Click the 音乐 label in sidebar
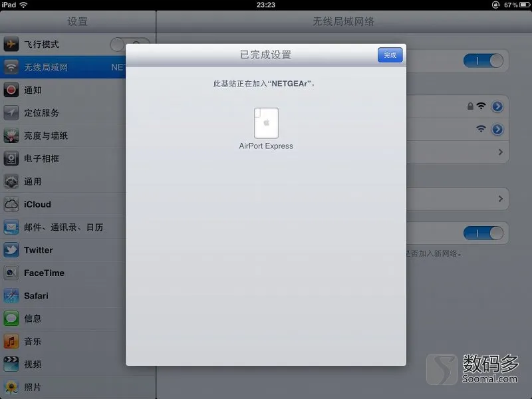The image size is (532, 399). [33, 342]
